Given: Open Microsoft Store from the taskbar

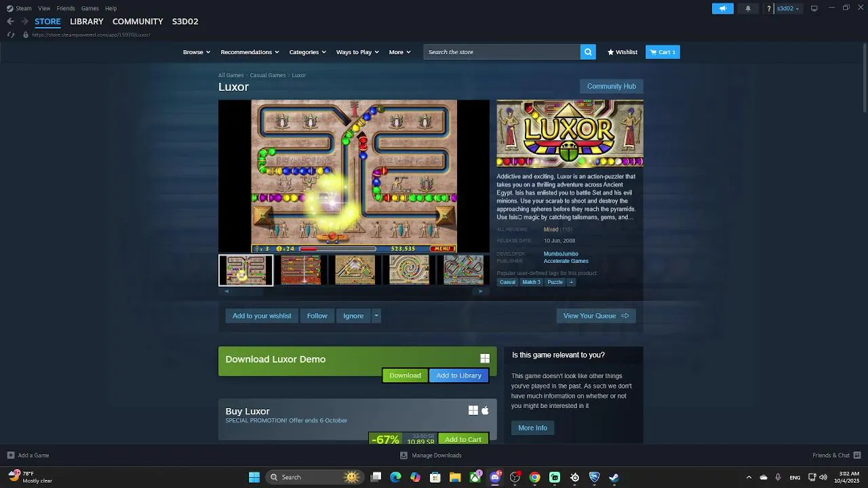Looking at the screenshot, I should coord(435,477).
